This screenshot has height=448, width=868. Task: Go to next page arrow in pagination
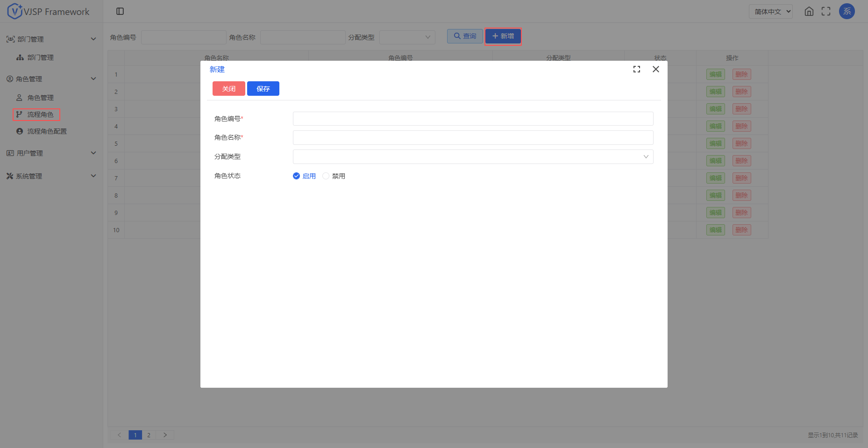pos(165,435)
